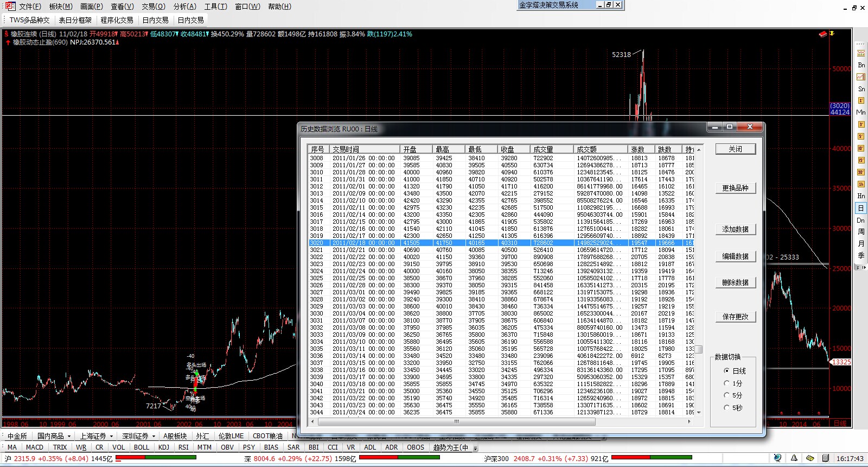Screen dimensions: 868x467
Task: Click the 30-minute period icon in right toolbar
Action: coord(861,172)
